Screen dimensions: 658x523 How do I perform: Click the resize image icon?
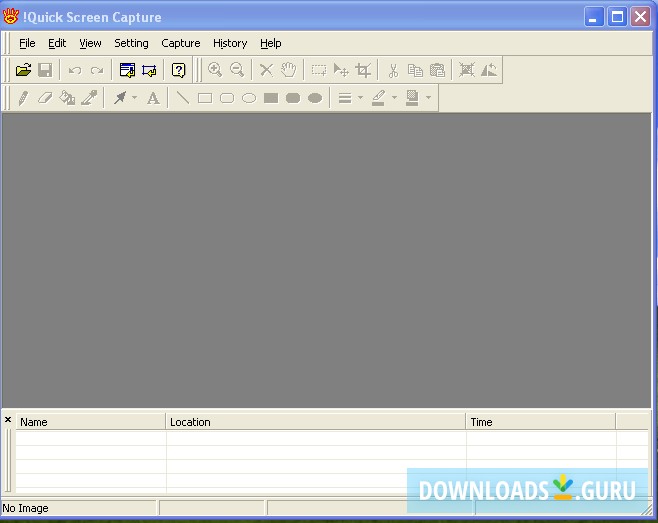click(467, 70)
